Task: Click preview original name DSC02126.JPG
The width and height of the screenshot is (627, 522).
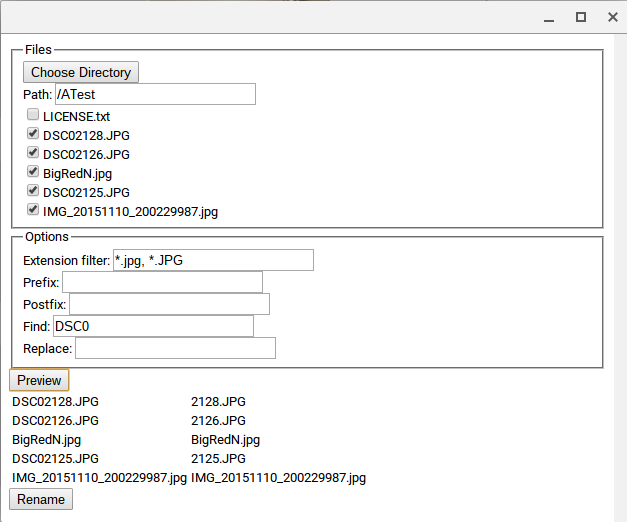Action: (x=55, y=421)
